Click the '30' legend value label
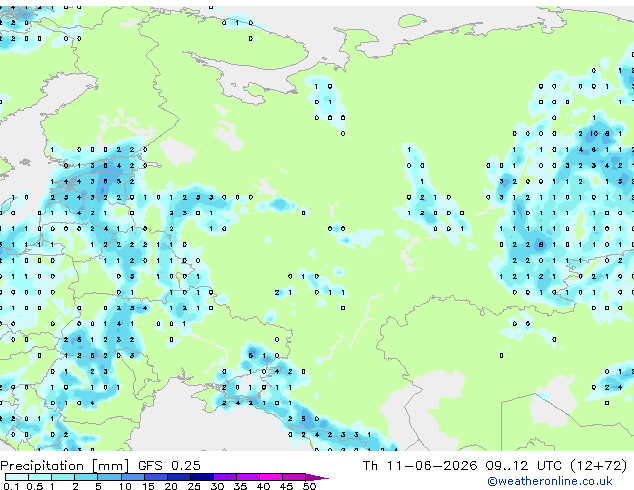634x490 pixels. [217, 486]
